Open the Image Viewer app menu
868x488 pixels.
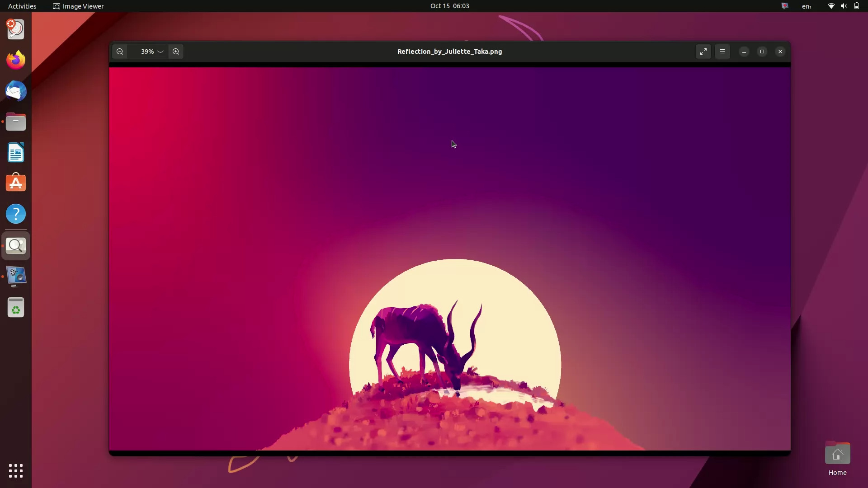(78, 6)
